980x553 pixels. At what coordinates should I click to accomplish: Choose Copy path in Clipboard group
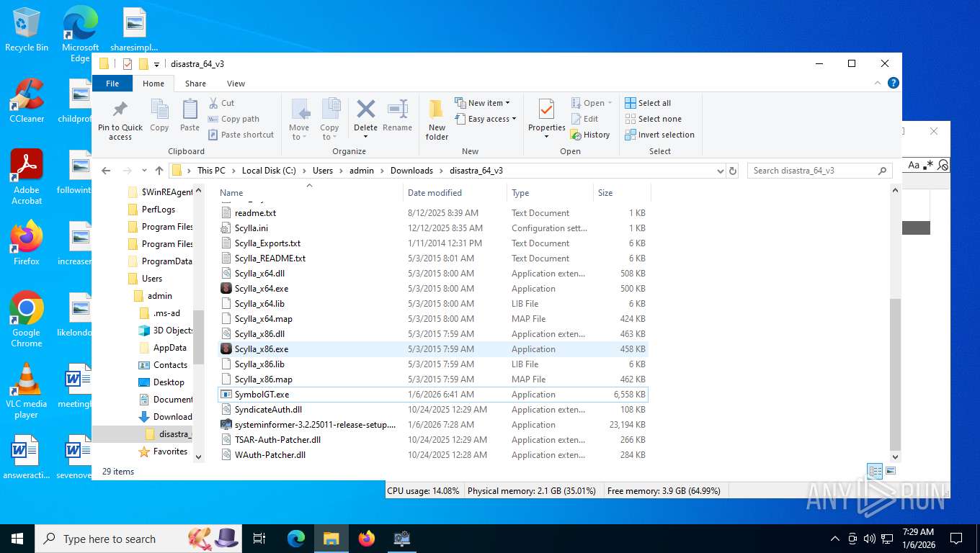point(233,119)
